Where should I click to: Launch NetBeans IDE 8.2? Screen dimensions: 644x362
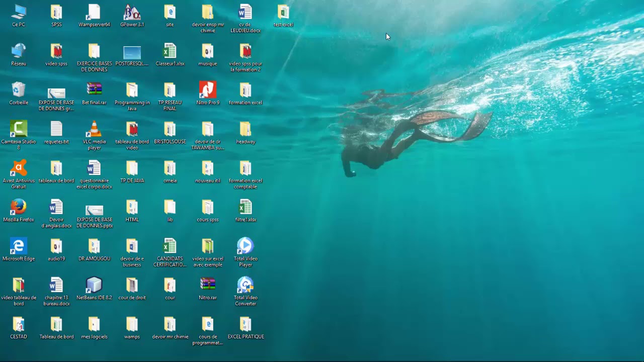coord(94,289)
